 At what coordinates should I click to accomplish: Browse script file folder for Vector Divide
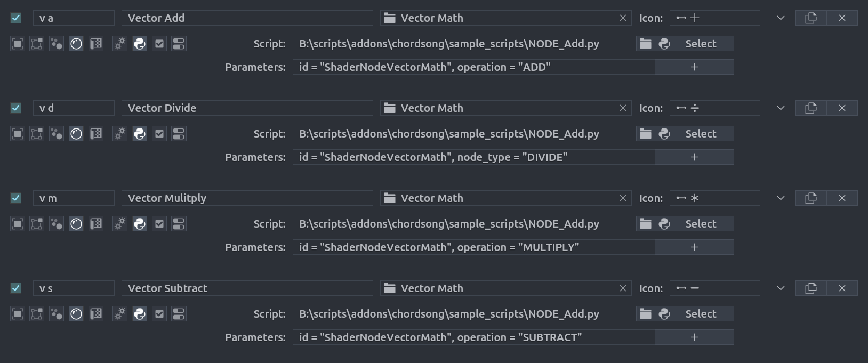(646, 134)
